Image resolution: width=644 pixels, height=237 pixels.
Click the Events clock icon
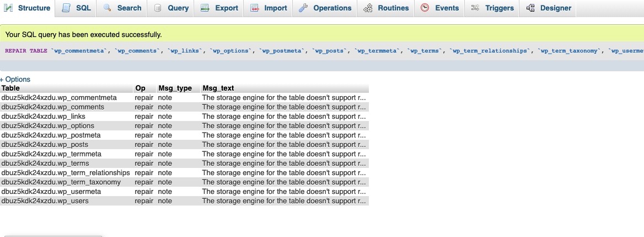[425, 8]
